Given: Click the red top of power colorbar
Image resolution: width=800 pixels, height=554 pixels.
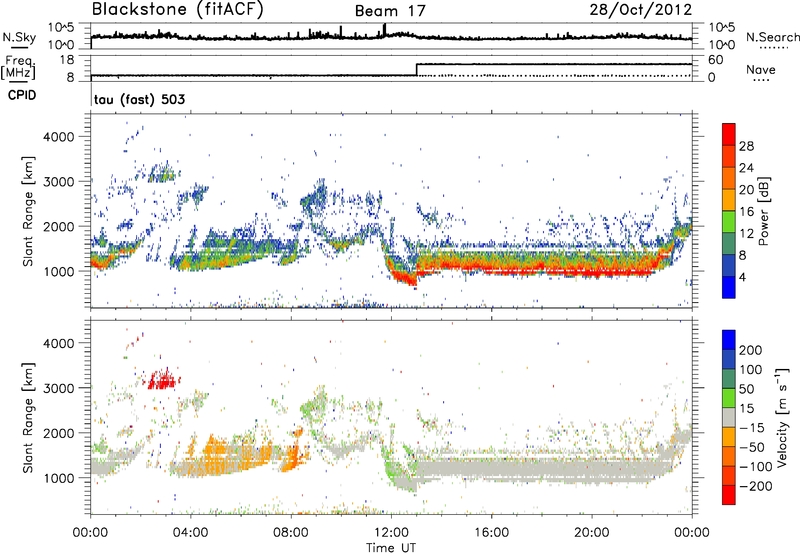Looking at the screenshot, I should click(729, 134).
